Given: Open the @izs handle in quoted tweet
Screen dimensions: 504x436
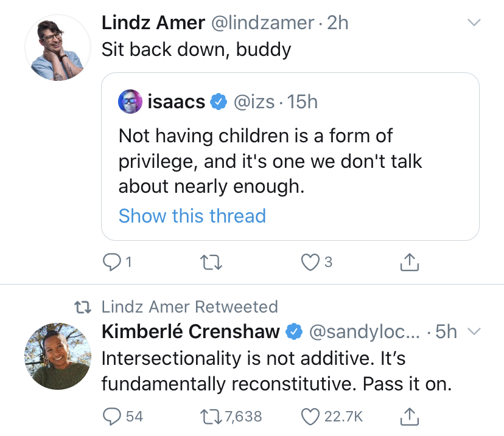Looking at the screenshot, I should click(x=254, y=102).
